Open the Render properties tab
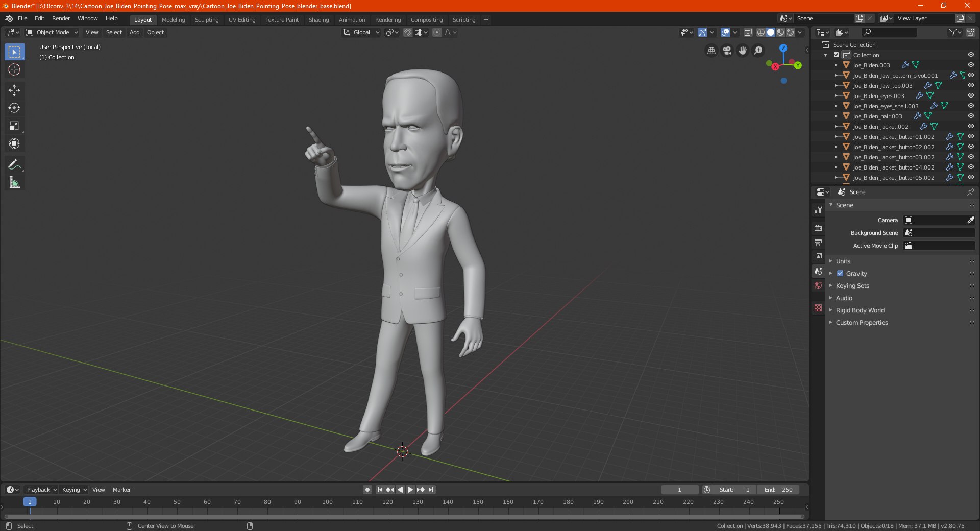Image resolution: width=980 pixels, height=531 pixels. point(818,228)
